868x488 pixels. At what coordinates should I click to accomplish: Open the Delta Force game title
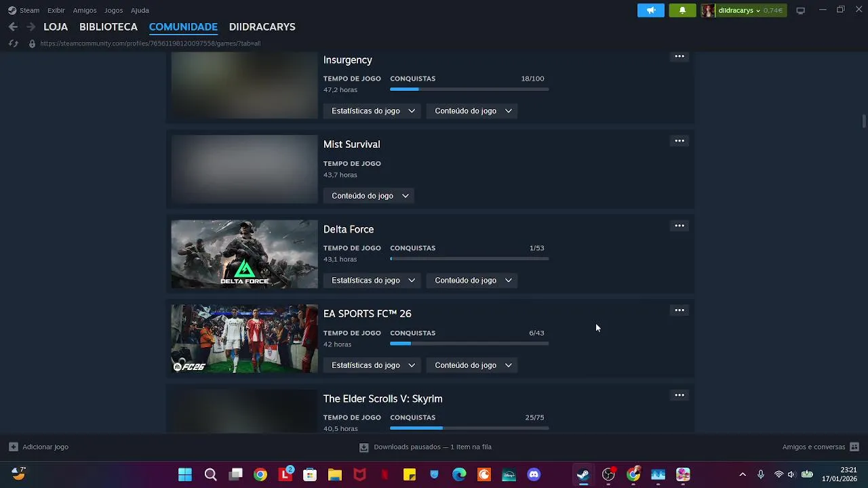349,229
